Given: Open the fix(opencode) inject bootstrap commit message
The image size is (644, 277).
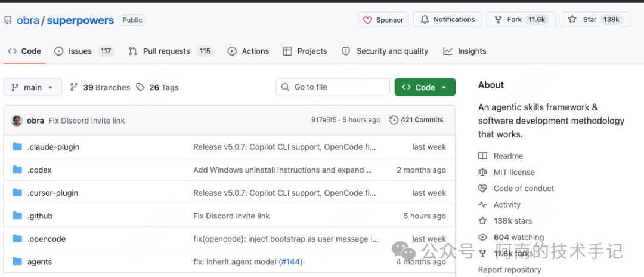Looking at the screenshot, I should [286, 239].
